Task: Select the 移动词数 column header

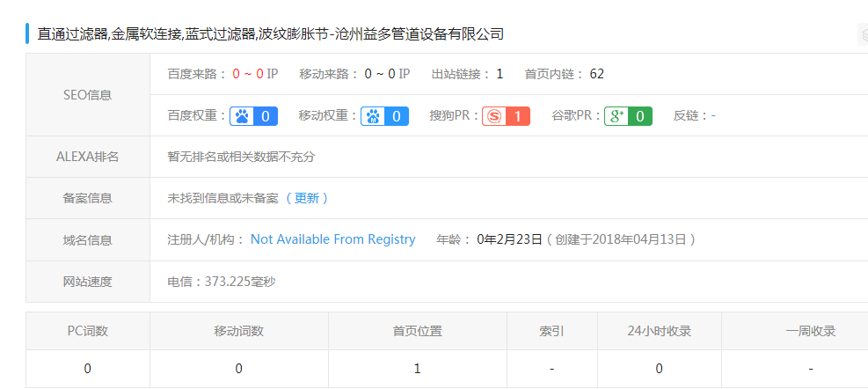Action: [x=238, y=331]
